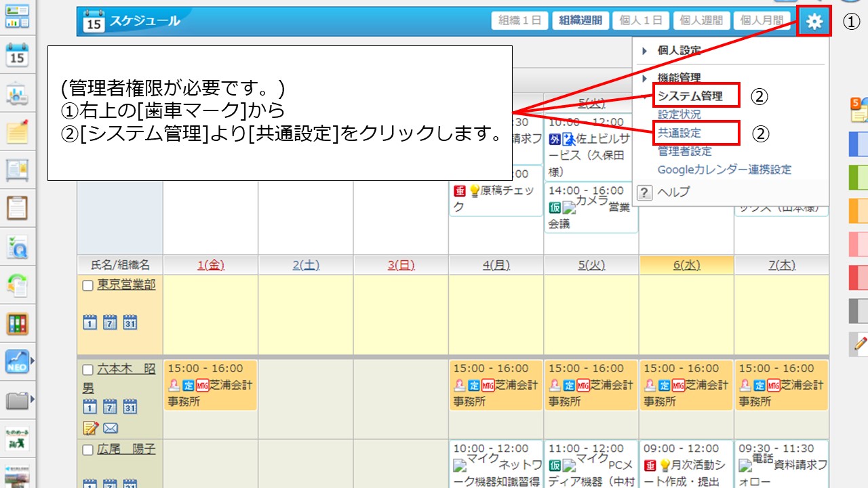Switch to 個人1日 view
The height and width of the screenshot is (488, 868).
[641, 21]
